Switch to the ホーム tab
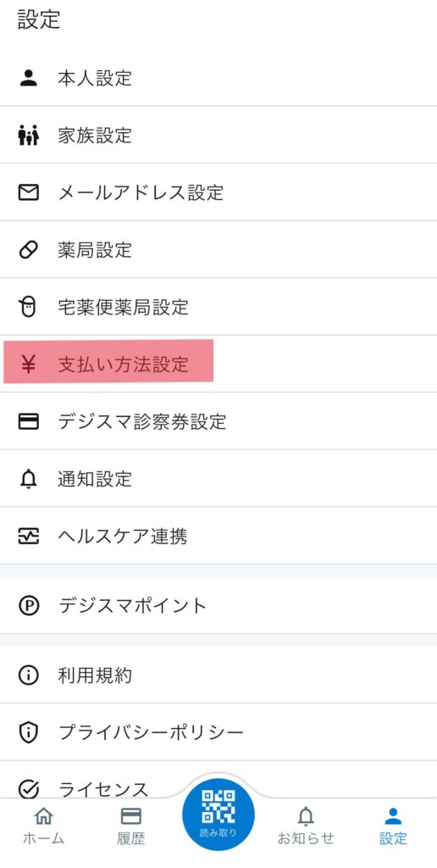This screenshot has width=437, height=868. (44, 826)
